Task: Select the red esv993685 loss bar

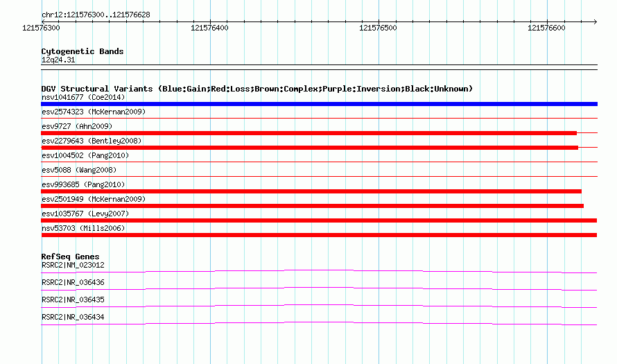Action: (311, 191)
